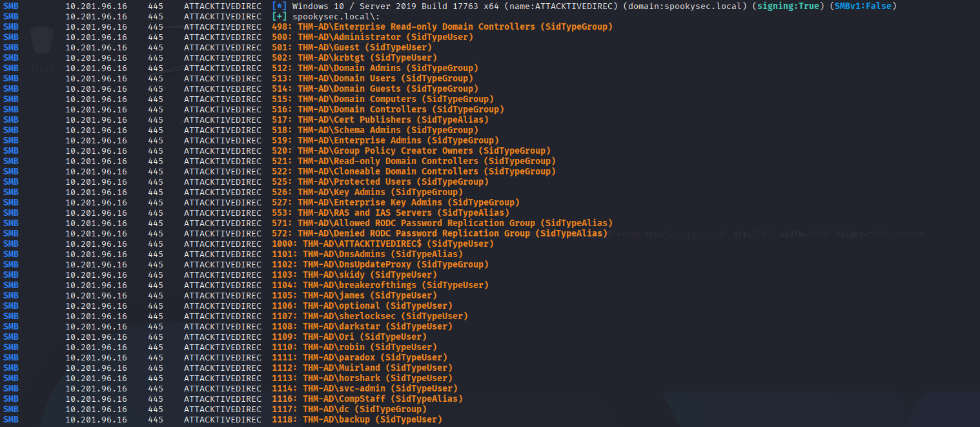Click the text "1116: THM-AD\CompStaff"

point(329,399)
